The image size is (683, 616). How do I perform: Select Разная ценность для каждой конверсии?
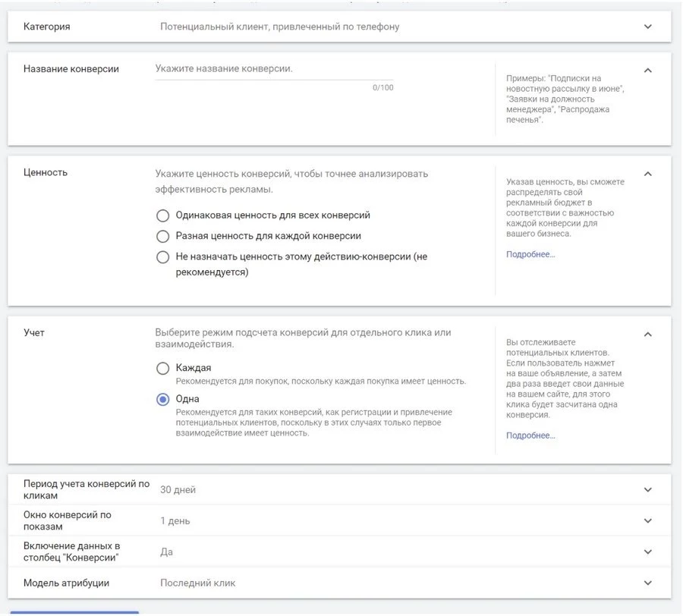162,236
